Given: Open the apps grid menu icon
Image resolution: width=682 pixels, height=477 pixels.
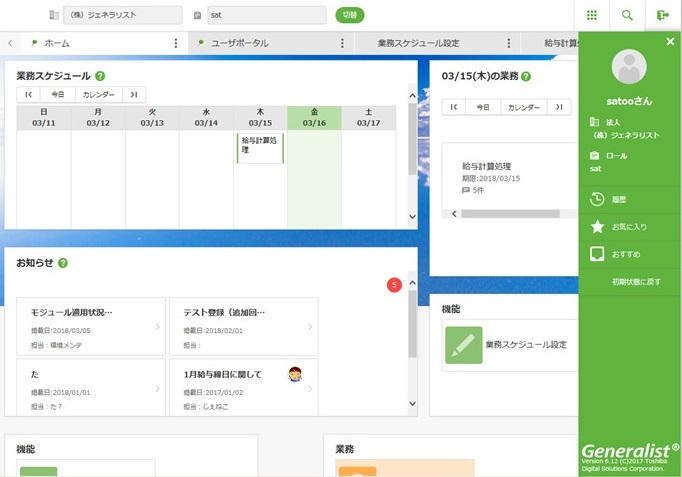Looking at the screenshot, I should tap(592, 15).
